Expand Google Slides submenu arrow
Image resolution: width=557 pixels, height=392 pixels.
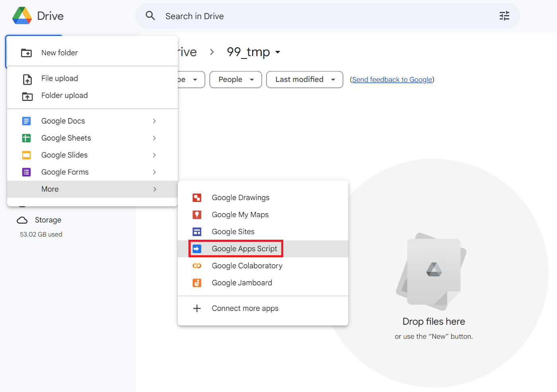tap(154, 155)
